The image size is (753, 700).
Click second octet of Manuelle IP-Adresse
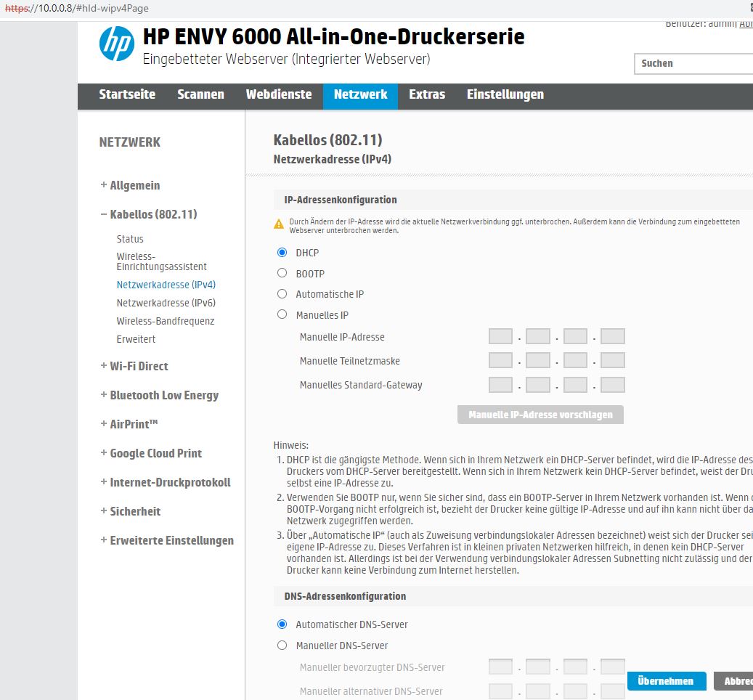tap(538, 336)
